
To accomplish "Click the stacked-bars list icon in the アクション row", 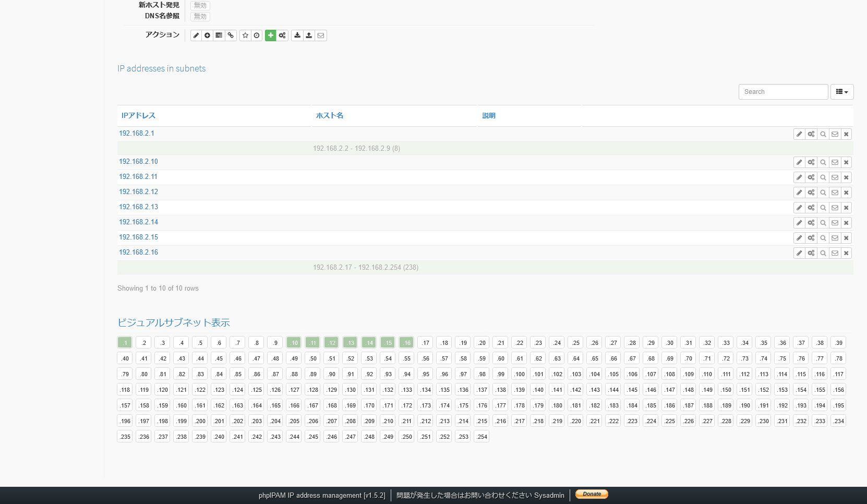I will 219,35.
